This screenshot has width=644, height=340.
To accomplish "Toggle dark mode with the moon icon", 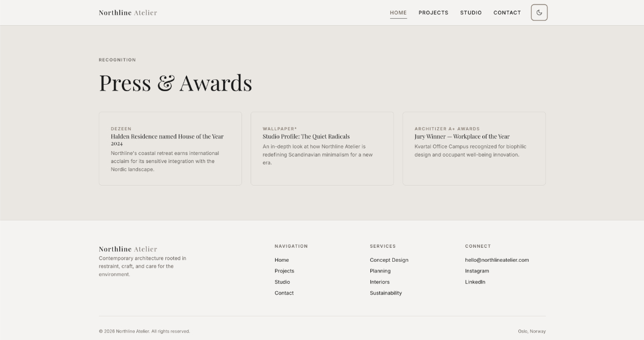I will (x=539, y=12).
